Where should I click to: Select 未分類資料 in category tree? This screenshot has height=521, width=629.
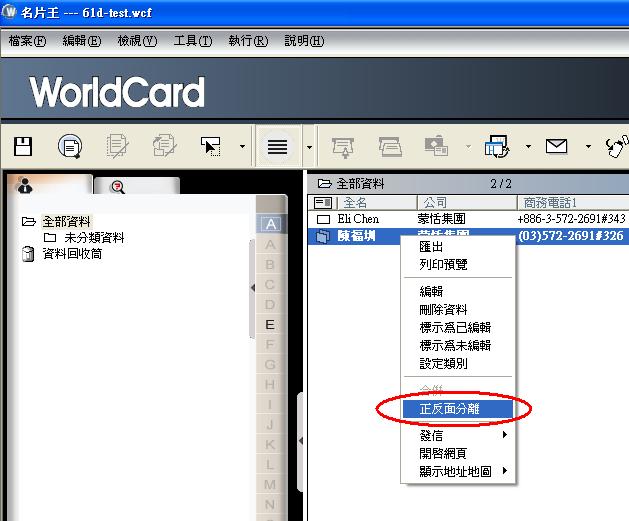click(94, 237)
